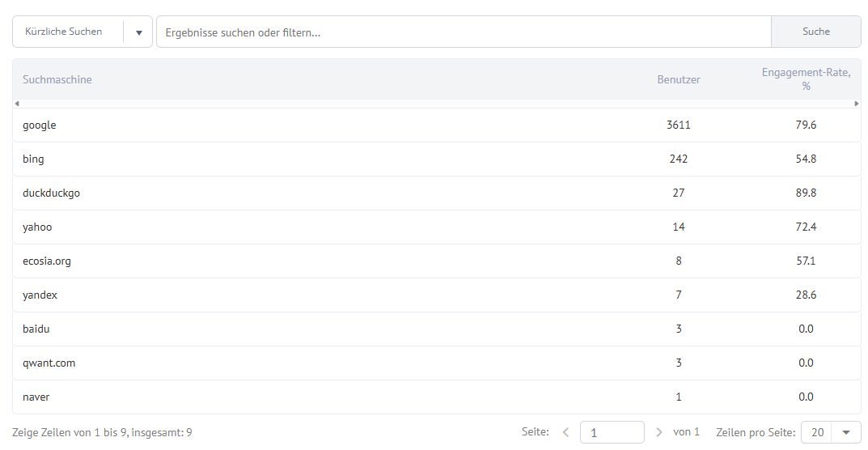This screenshot has width=868, height=450.
Task: Click ecosia.org's user count 8
Action: pos(679,261)
